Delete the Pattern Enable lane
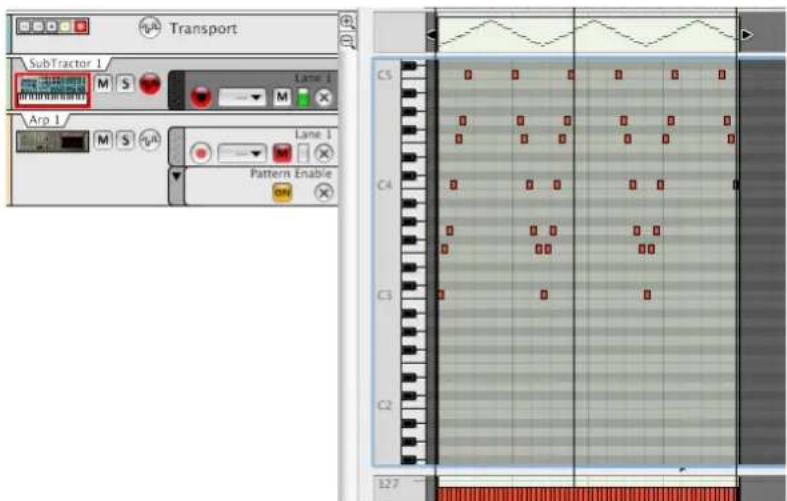The width and height of the screenshot is (787, 501). (x=324, y=192)
